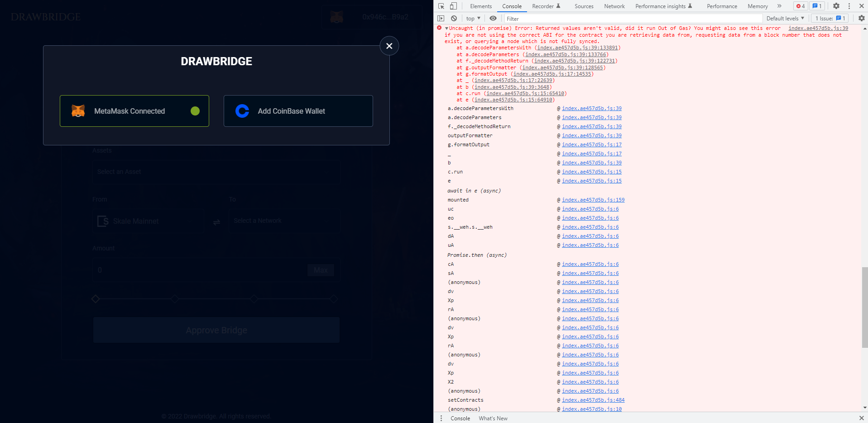This screenshot has width=868, height=423.
Task: Click the green MetaMask connection status dot
Action: pos(195,111)
